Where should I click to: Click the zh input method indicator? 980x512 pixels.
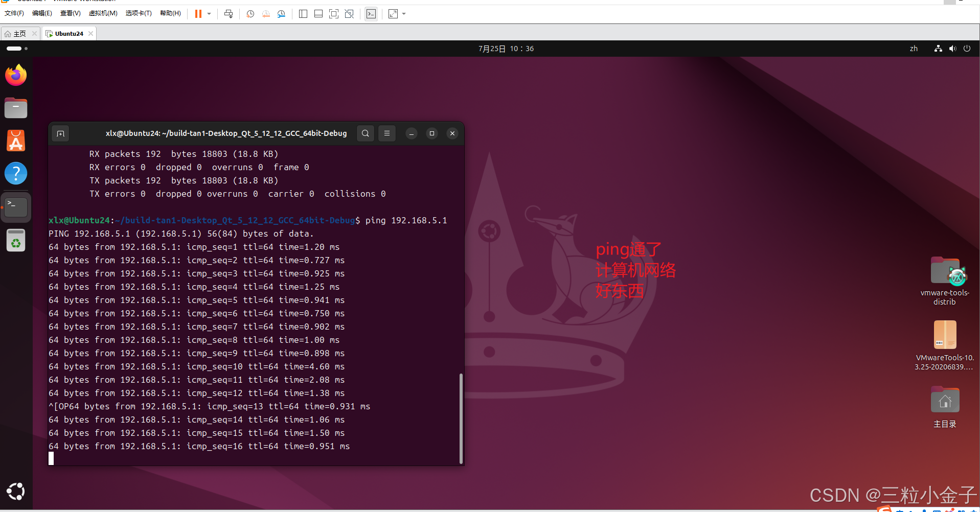coord(914,49)
